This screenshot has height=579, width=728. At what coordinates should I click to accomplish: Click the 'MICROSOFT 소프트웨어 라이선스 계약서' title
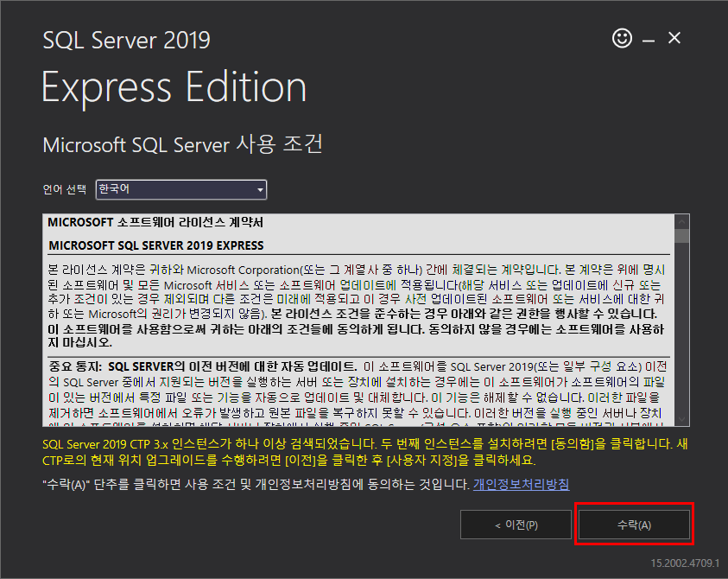tap(155, 223)
